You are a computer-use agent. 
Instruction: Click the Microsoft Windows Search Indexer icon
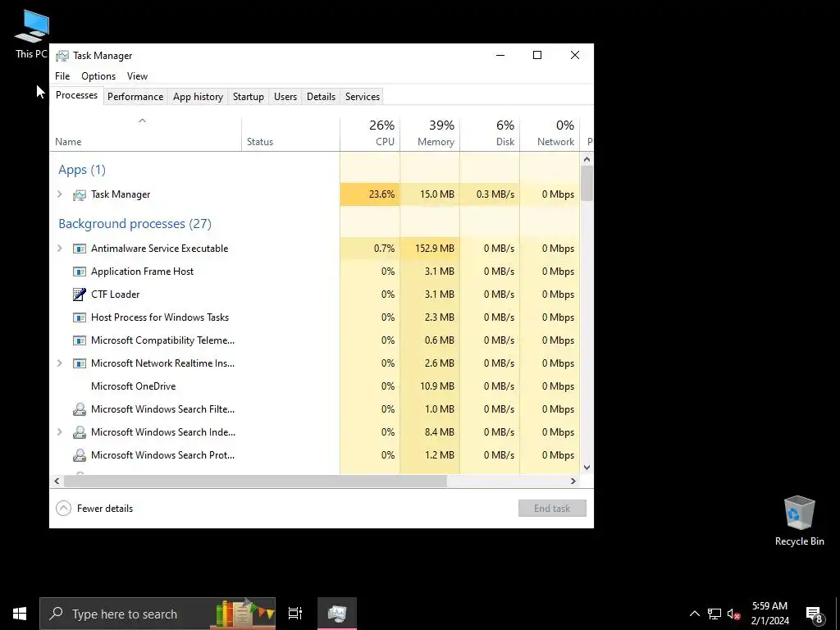click(80, 432)
